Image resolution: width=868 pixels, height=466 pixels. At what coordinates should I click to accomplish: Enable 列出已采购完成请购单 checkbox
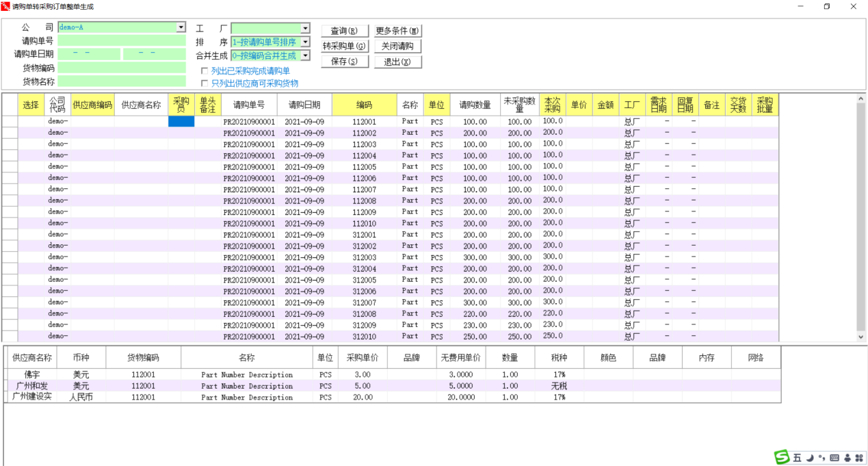(x=204, y=71)
